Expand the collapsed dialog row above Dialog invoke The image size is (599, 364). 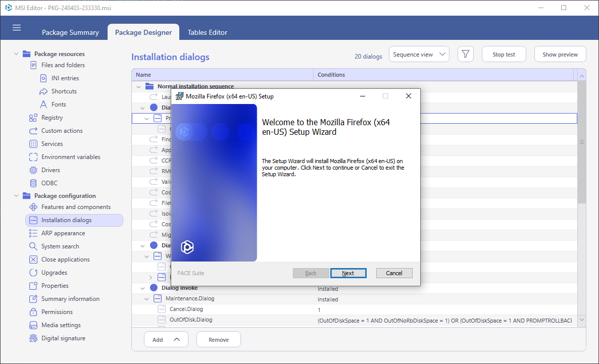coord(151,277)
